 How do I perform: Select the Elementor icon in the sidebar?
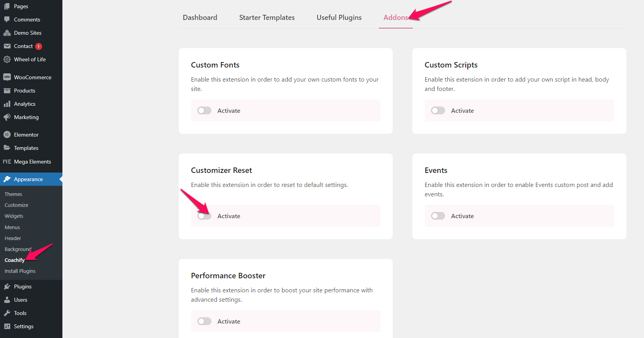click(7, 134)
